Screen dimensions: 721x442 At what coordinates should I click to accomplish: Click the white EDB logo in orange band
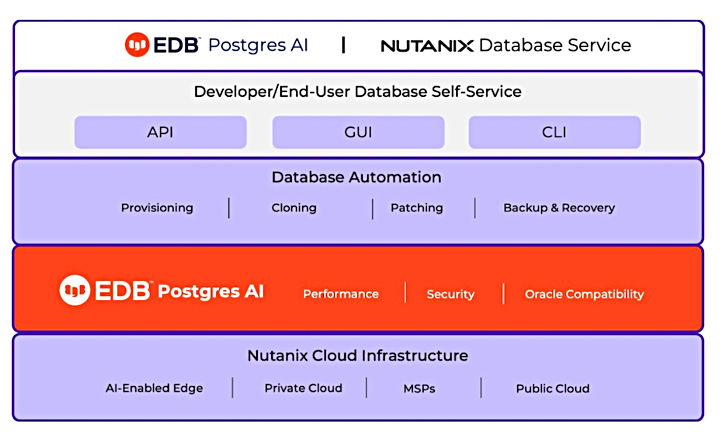74,290
